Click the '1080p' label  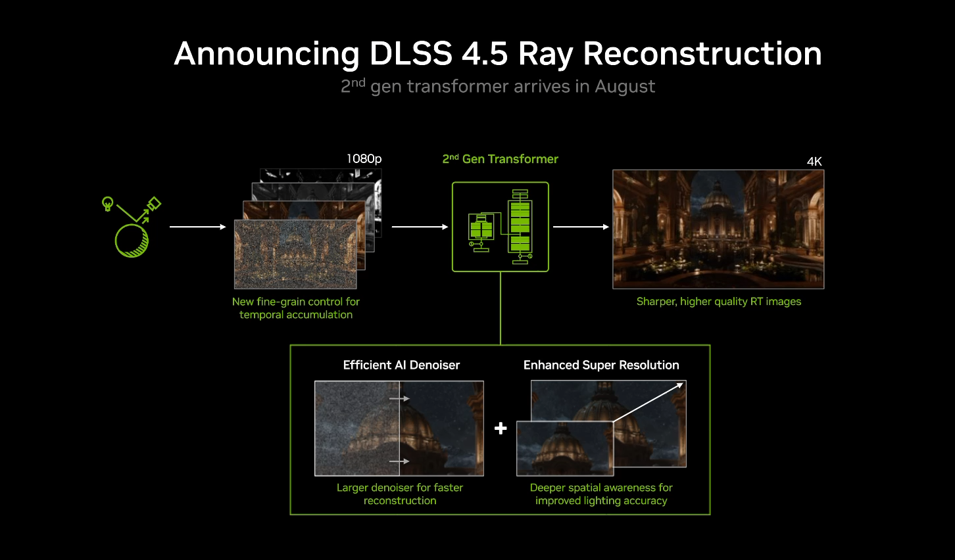pos(364,159)
